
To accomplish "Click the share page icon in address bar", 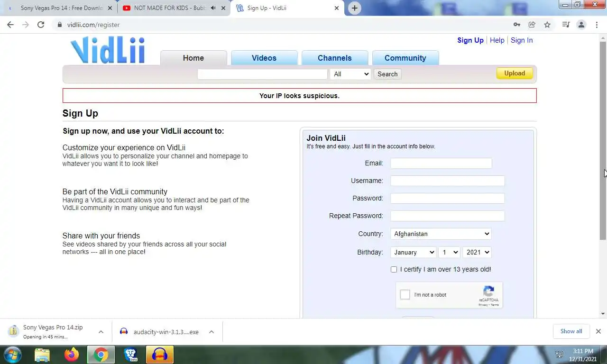I will click(532, 25).
